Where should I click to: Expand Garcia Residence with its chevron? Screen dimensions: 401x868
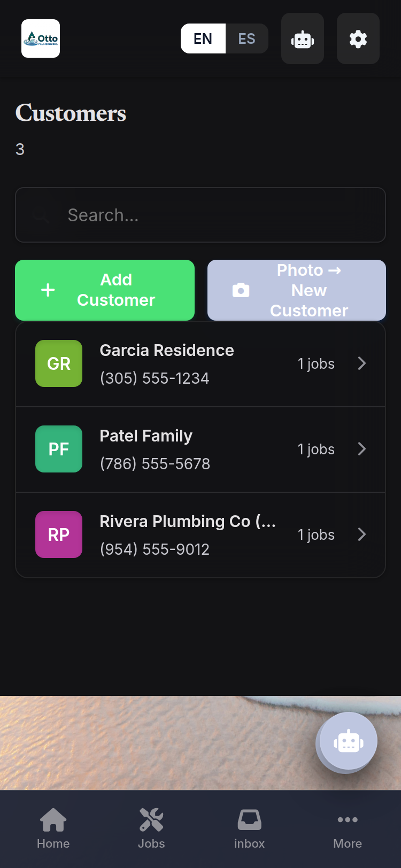(362, 363)
